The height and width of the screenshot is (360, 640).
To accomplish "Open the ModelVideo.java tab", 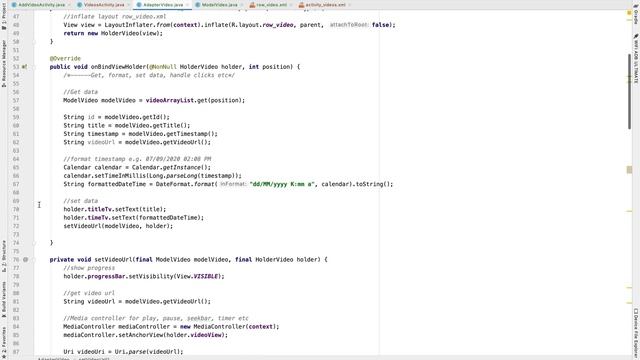I will click(219, 5).
